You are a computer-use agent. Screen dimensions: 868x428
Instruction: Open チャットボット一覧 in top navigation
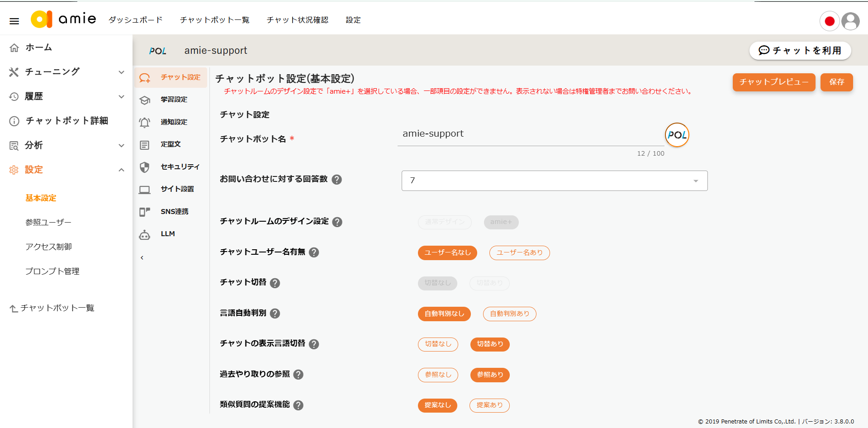(214, 20)
